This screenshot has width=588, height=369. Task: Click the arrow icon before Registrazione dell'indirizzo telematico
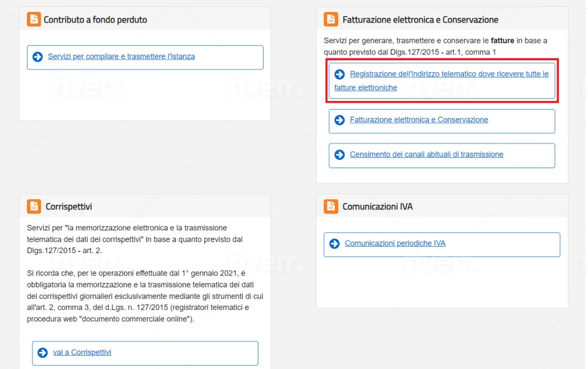(x=339, y=74)
